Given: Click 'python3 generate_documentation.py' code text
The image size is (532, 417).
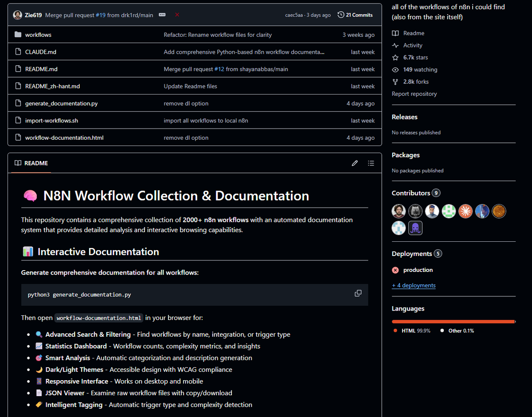Looking at the screenshot, I should pyautogui.click(x=79, y=295).
